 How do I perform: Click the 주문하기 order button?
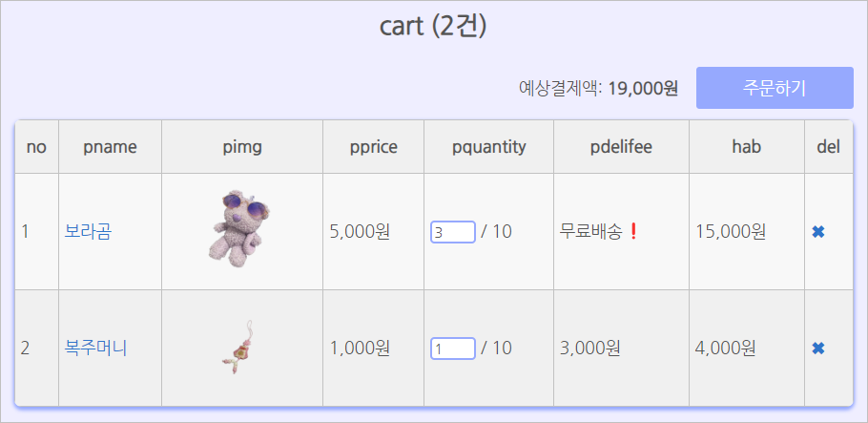coord(775,88)
